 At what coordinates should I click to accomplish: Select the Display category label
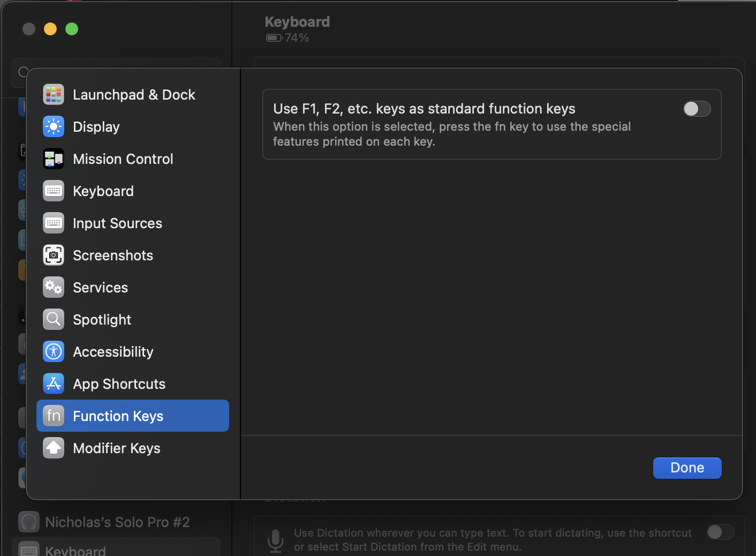click(96, 127)
